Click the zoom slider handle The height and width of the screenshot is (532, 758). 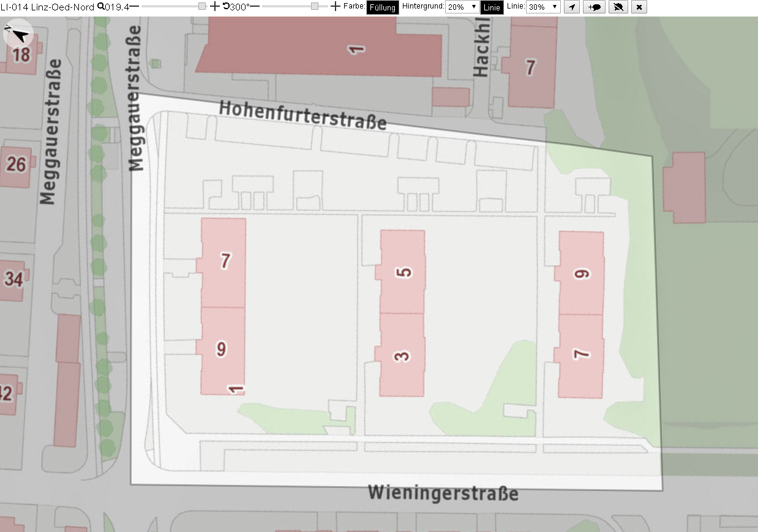click(202, 6)
